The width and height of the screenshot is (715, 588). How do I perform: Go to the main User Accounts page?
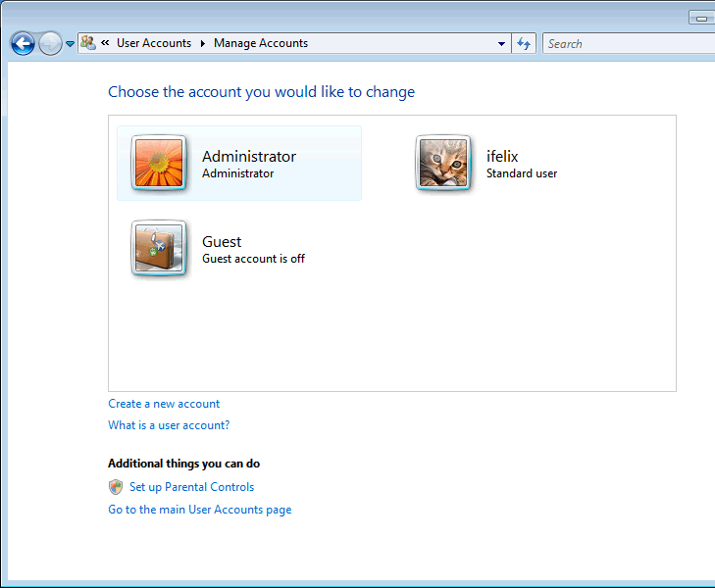[199, 510]
